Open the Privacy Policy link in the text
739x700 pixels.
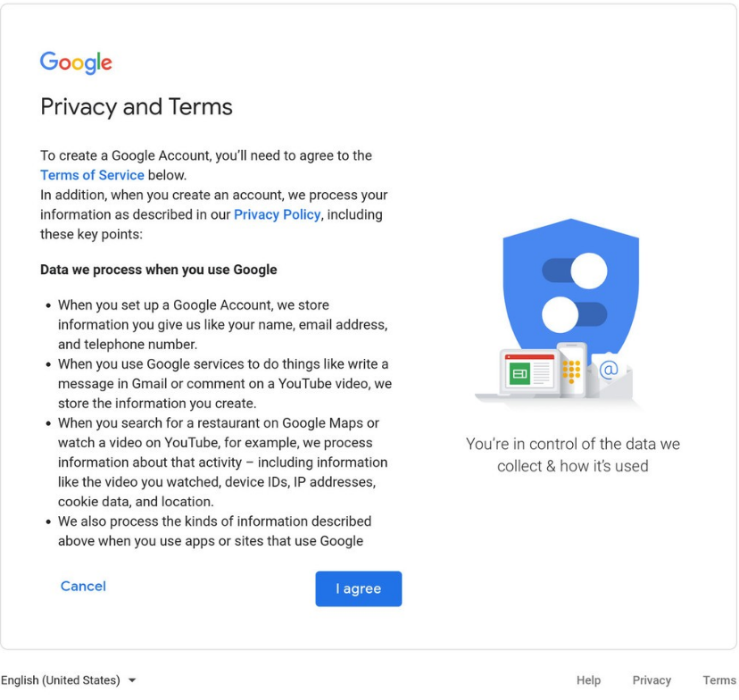277,214
